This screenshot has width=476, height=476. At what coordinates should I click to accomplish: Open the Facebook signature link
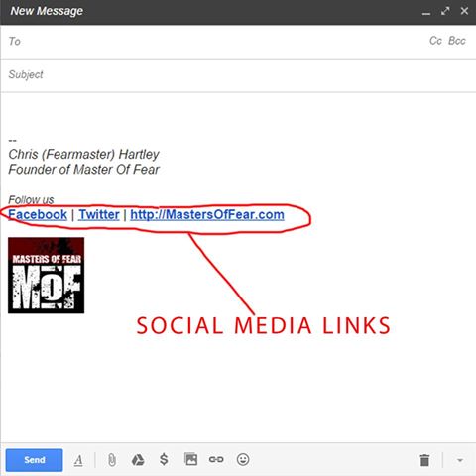pos(38,215)
